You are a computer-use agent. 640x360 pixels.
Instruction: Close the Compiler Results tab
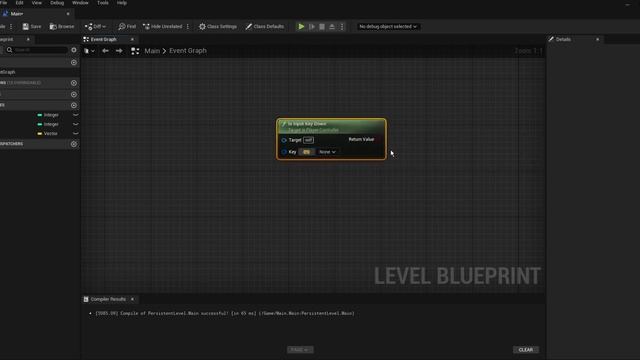tap(132, 299)
